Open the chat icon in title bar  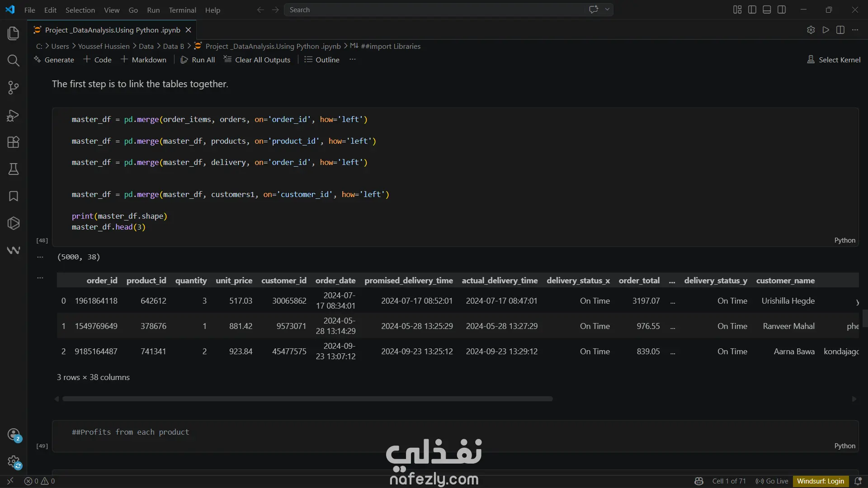click(x=594, y=9)
